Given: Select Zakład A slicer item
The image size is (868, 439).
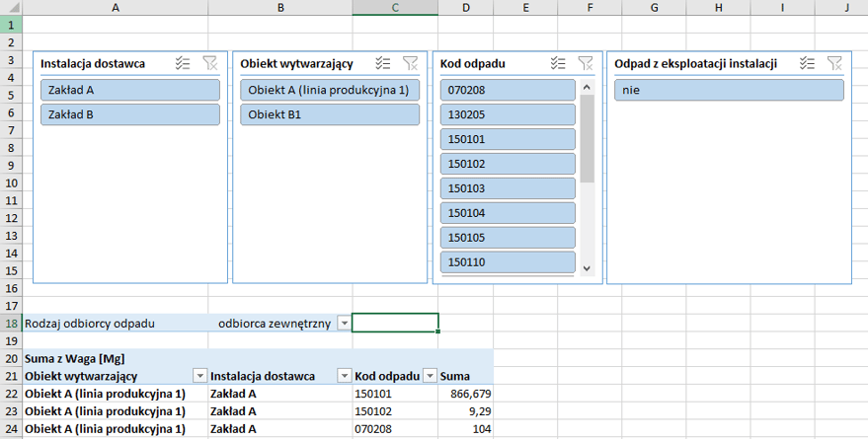Looking at the screenshot, I should (129, 90).
